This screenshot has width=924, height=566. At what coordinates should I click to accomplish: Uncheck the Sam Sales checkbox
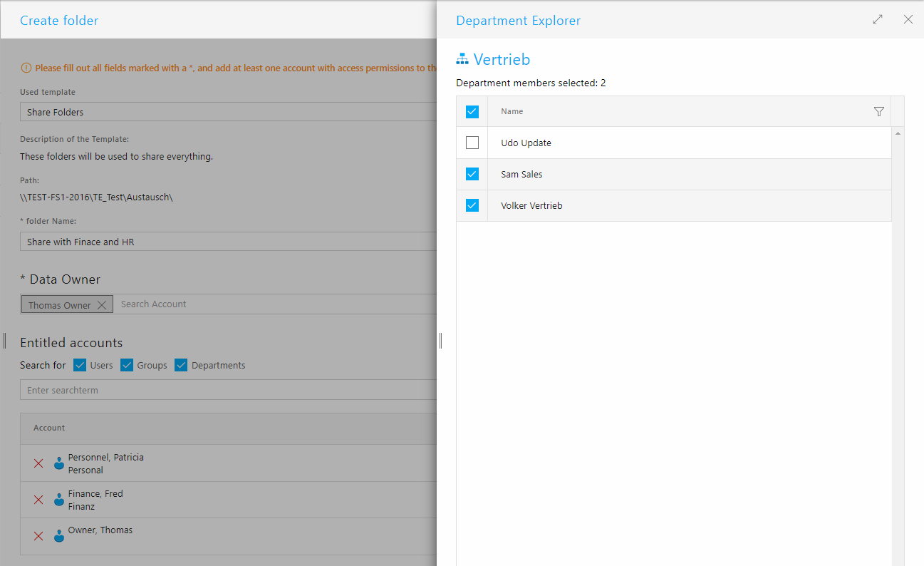[x=472, y=174]
